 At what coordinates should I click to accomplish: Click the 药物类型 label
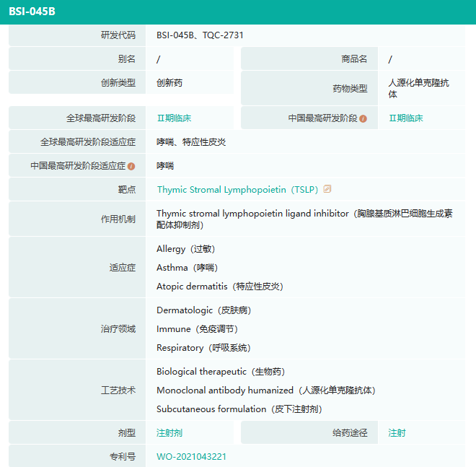pyautogui.click(x=350, y=88)
